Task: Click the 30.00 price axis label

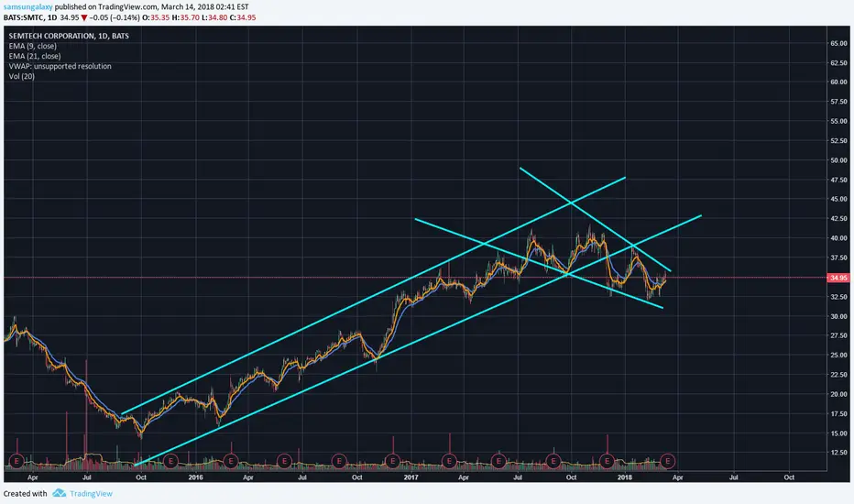Action: [838, 316]
